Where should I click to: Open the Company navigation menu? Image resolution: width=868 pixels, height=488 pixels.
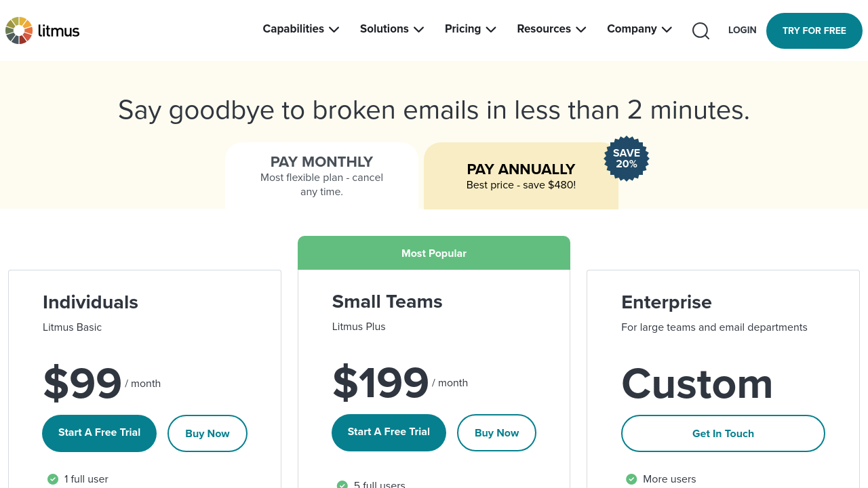(639, 29)
